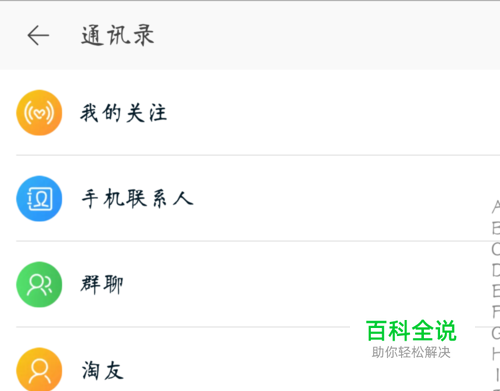
Task: Select the 淘友 text label
Action: click(x=103, y=370)
